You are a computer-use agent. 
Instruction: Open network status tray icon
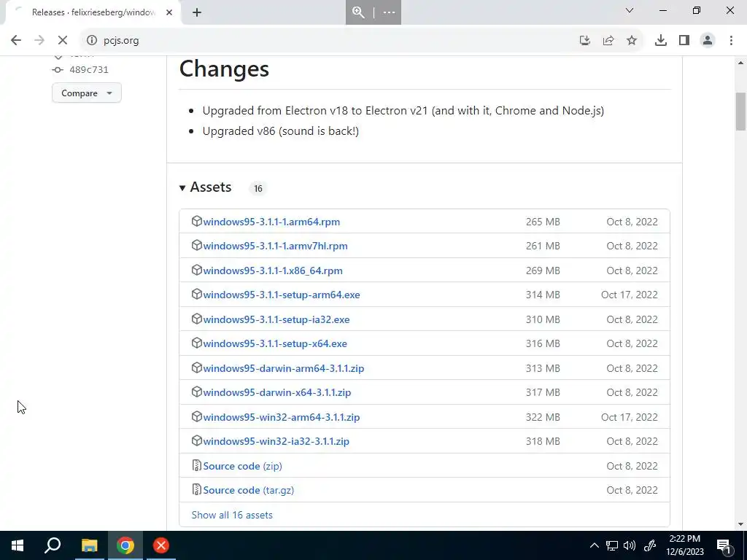click(x=612, y=545)
